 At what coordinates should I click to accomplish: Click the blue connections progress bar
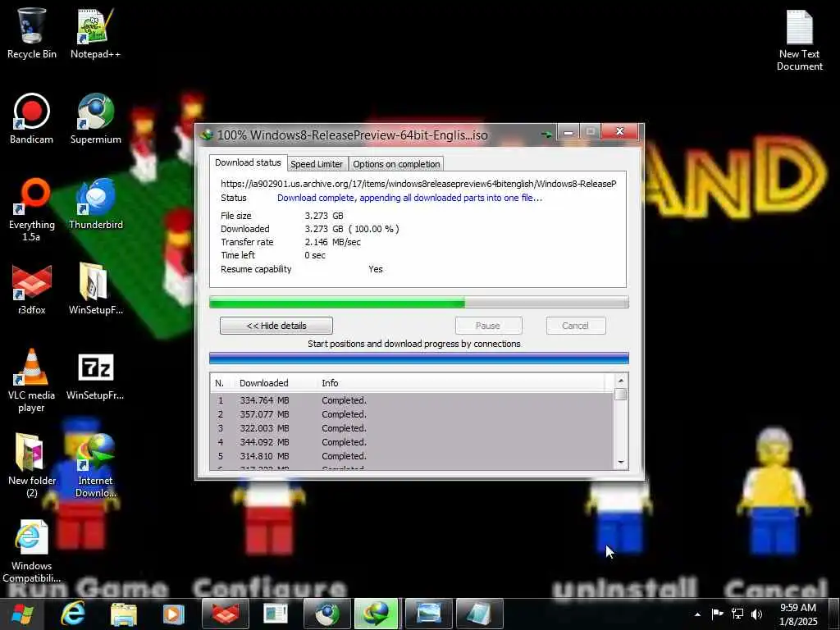(419, 358)
